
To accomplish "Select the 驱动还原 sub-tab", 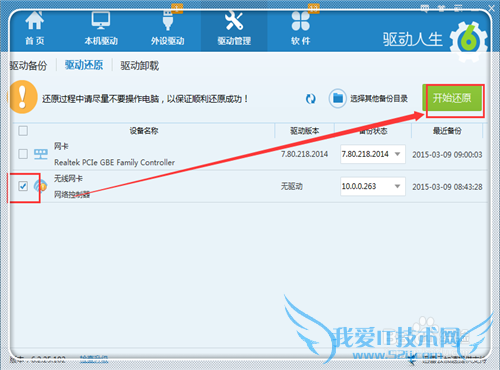I will pyautogui.click(x=84, y=65).
